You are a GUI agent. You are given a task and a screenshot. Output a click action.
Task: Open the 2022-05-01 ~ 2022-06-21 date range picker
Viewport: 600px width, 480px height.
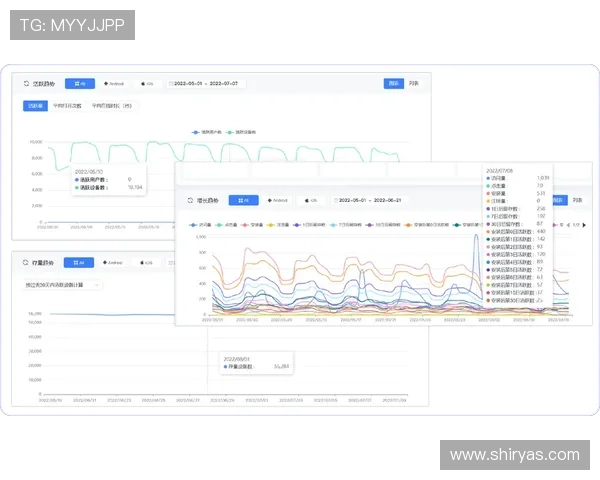375,200
